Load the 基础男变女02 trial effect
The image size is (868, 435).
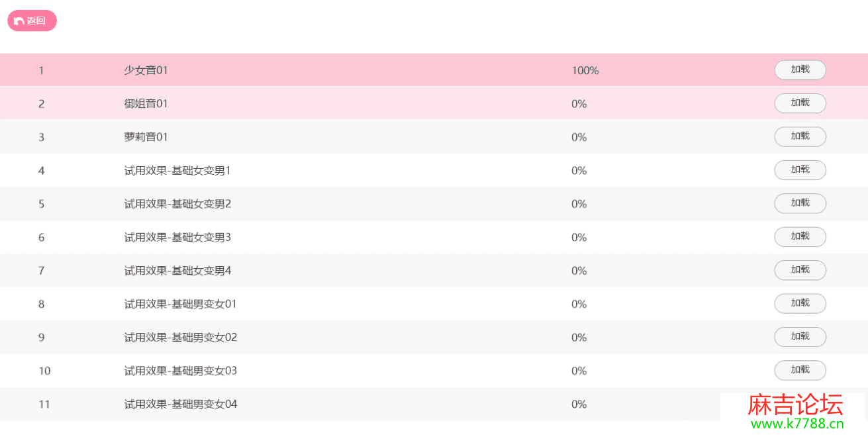(x=800, y=337)
